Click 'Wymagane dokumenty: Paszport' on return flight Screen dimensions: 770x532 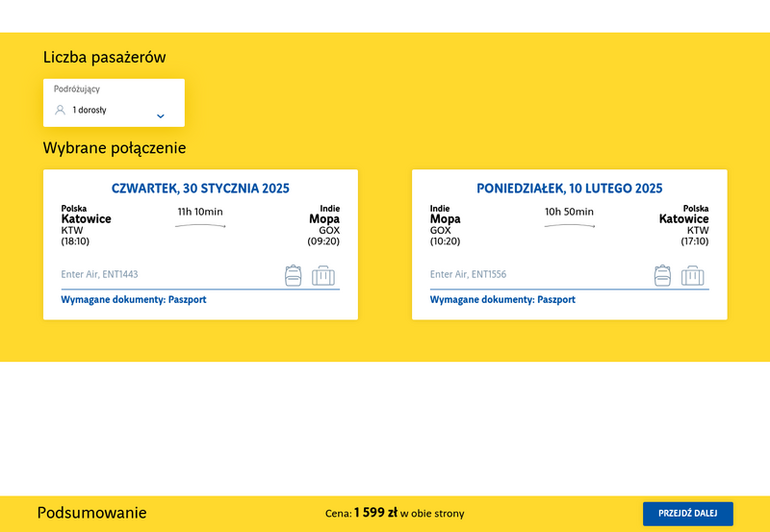coord(502,299)
